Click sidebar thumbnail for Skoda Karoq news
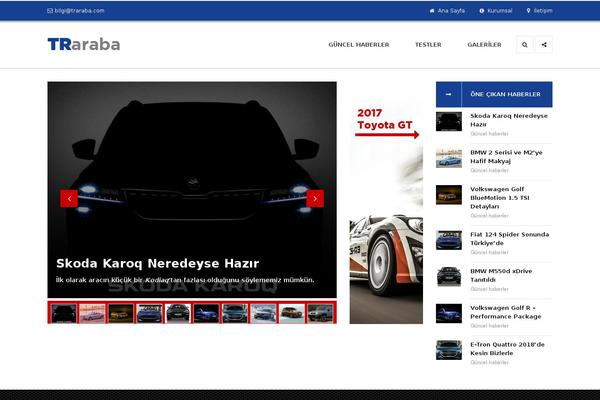 [x=449, y=121]
